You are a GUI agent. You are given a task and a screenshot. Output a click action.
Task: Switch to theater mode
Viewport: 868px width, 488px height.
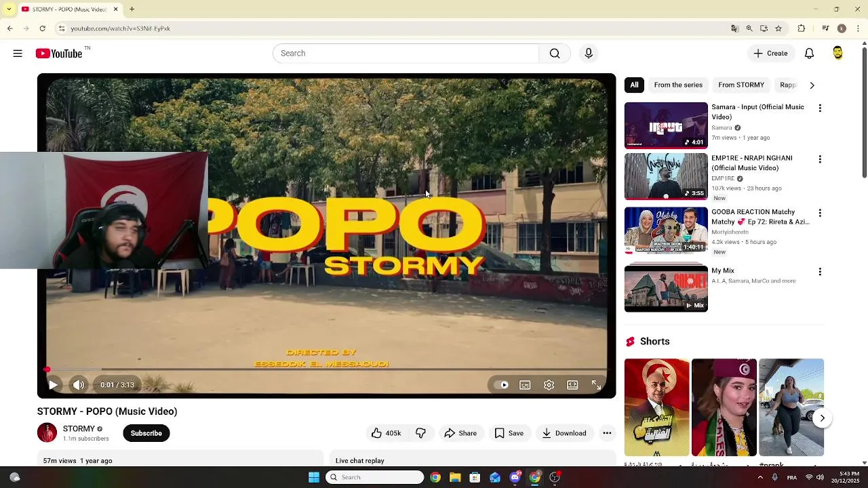572,385
